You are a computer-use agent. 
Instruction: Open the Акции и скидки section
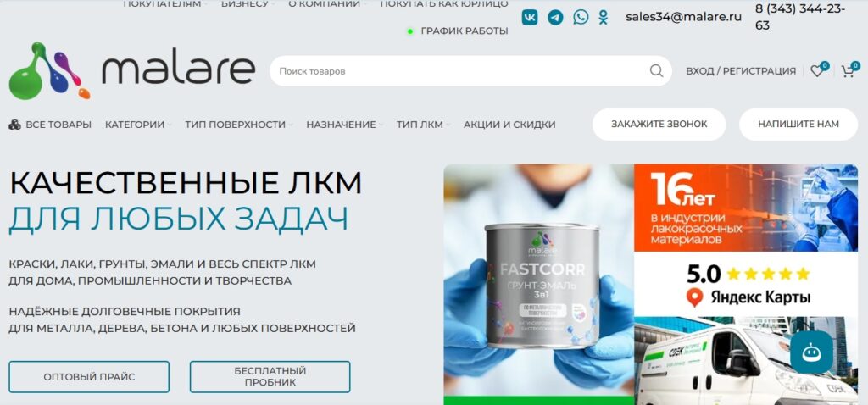(x=509, y=125)
